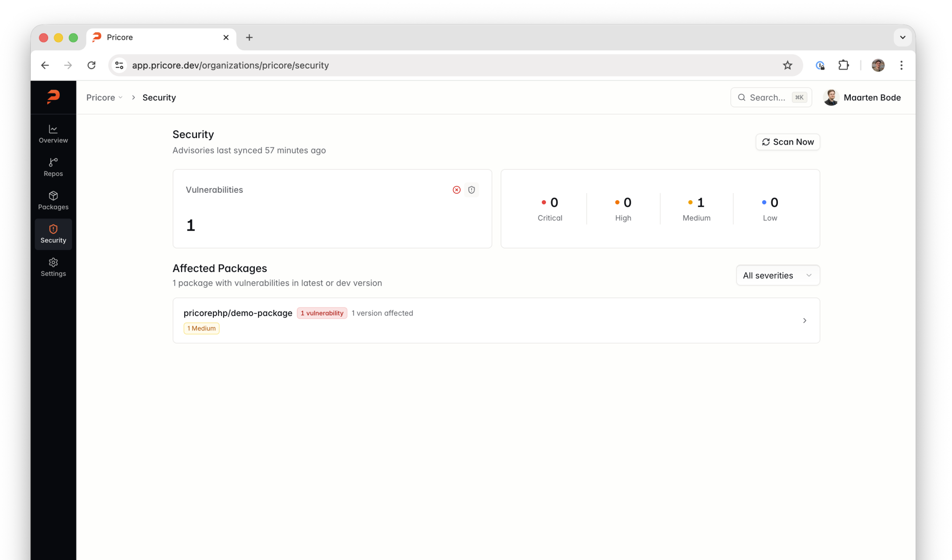Go to Packages via sidebar icon
Image resolution: width=952 pixels, height=560 pixels.
53,201
